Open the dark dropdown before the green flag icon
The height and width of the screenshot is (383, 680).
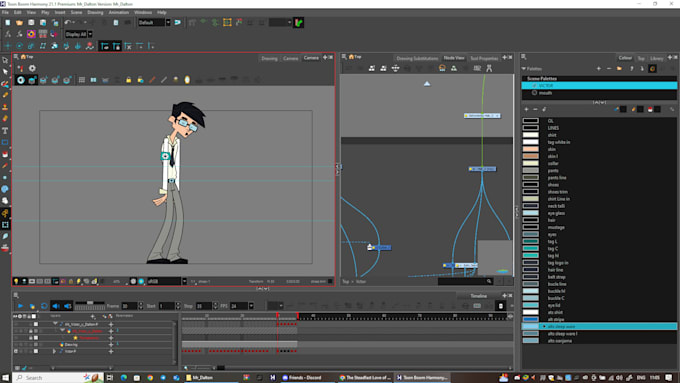click(x=280, y=23)
